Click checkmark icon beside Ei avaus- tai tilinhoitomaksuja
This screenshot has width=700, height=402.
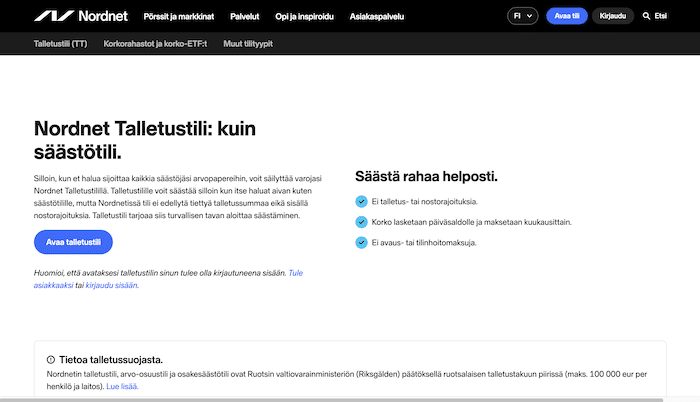(x=361, y=243)
